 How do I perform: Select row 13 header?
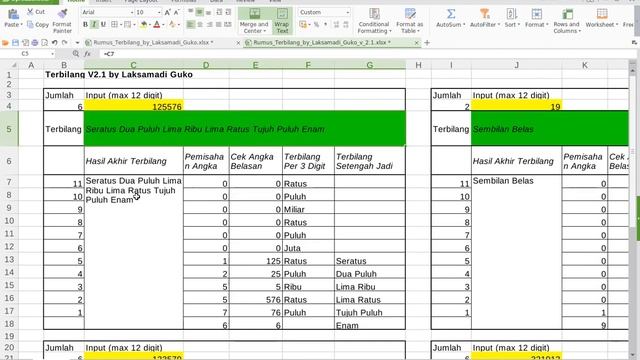pos(9,260)
